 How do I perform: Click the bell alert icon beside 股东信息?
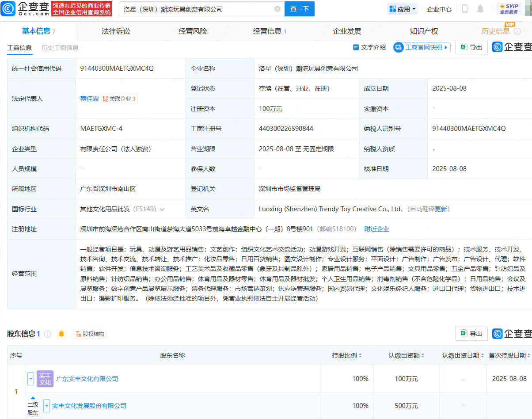click(x=61, y=334)
